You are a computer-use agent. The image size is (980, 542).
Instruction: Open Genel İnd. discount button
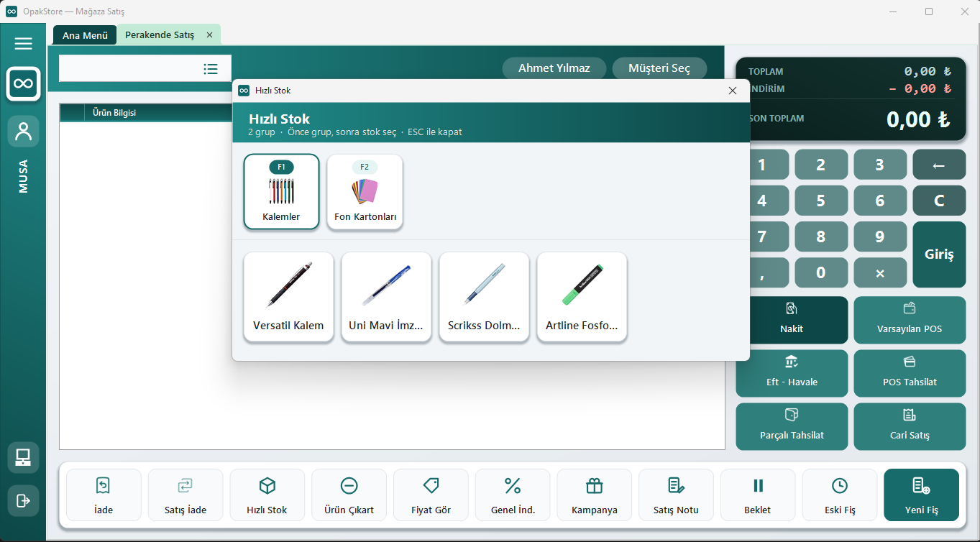point(513,495)
